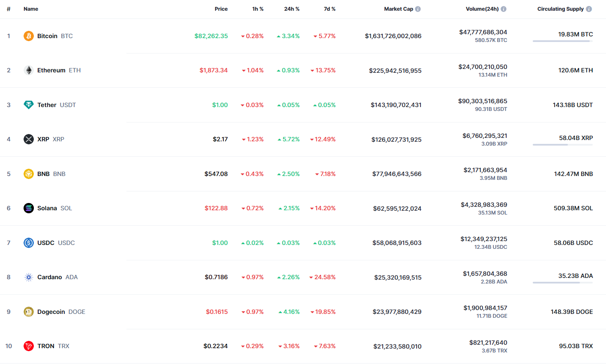Sort by Circulating Supply column header

pos(561,9)
